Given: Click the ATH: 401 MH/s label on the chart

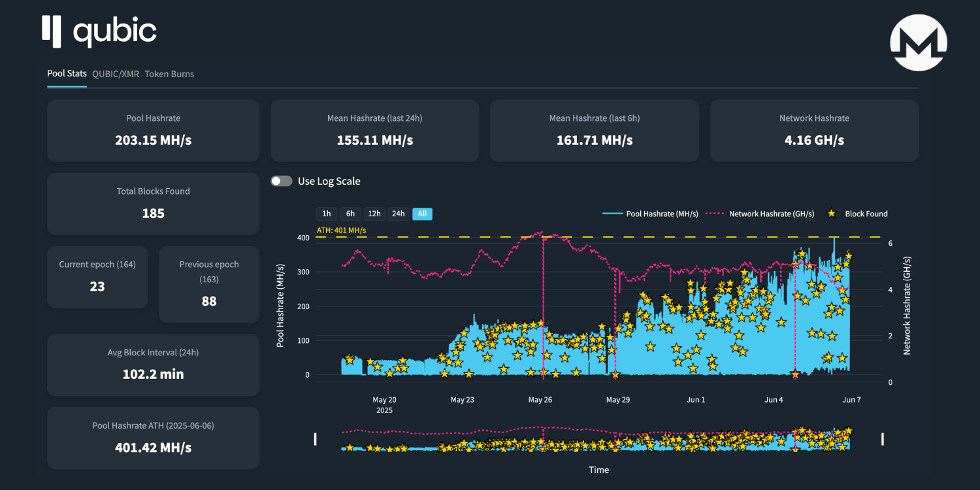Looking at the screenshot, I should pos(340,230).
